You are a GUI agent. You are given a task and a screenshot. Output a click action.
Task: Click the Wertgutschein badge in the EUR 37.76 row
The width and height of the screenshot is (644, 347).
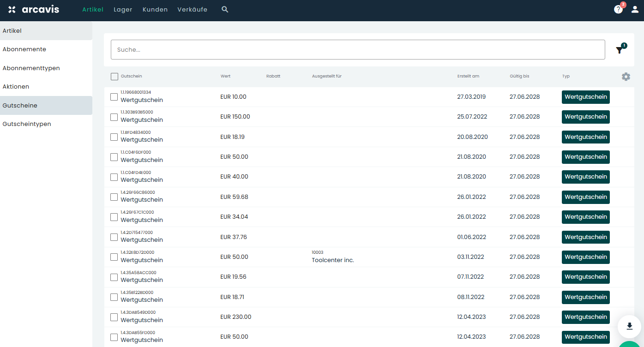pyautogui.click(x=586, y=237)
